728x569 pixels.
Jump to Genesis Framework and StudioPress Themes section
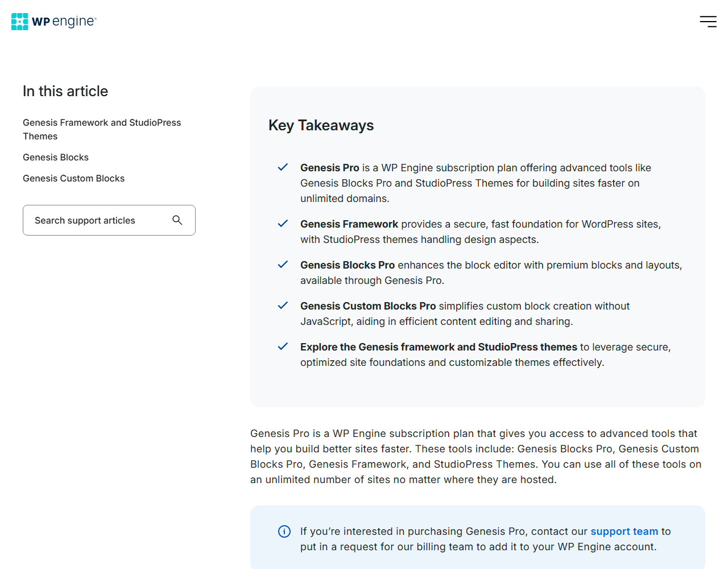point(102,129)
